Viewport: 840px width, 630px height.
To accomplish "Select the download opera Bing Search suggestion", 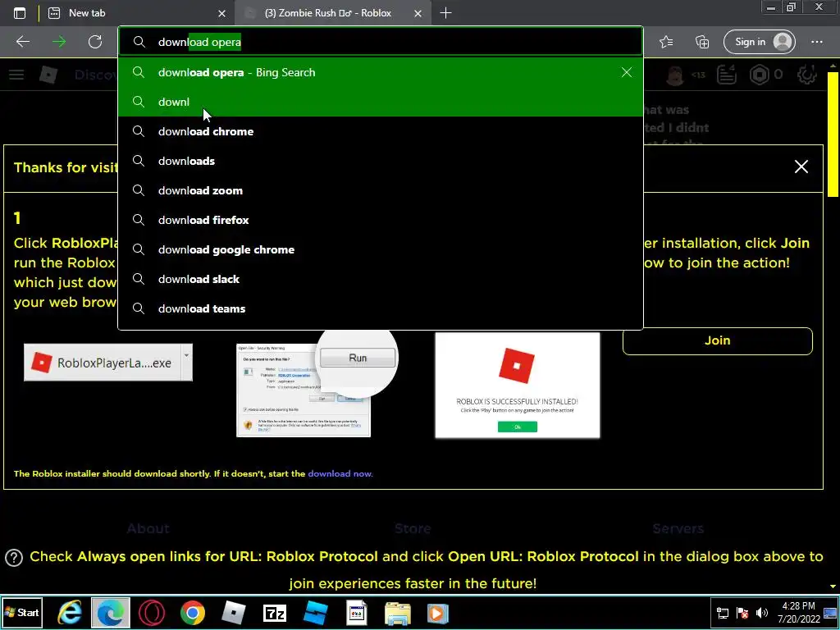I will point(381,72).
